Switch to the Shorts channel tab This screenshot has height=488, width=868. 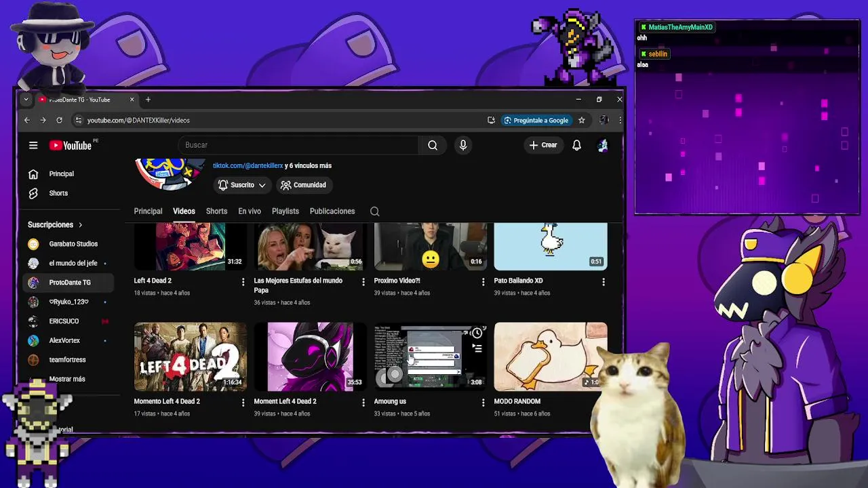click(x=216, y=211)
